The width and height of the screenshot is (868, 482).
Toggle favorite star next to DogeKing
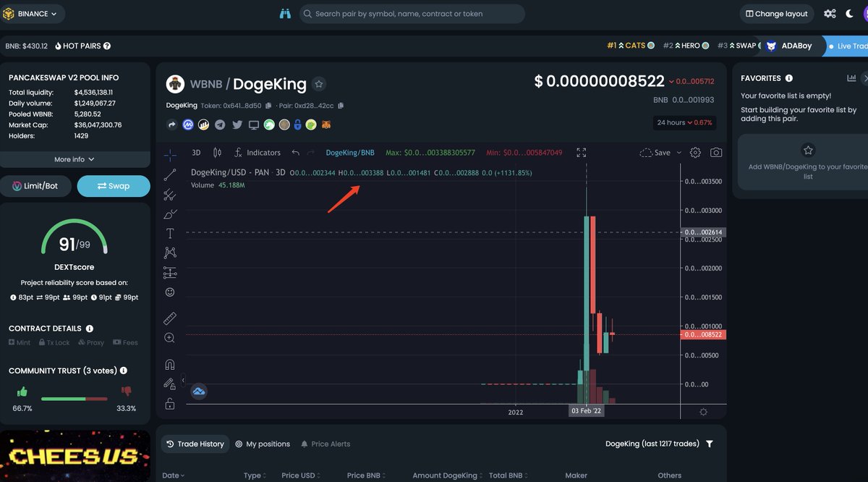(319, 84)
